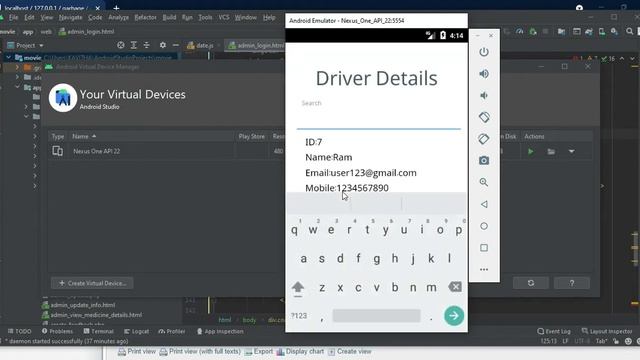Image resolution: width=640 pixels, height=360 pixels.
Task: Raise emulator volume with volume up icon
Action: pos(484,74)
